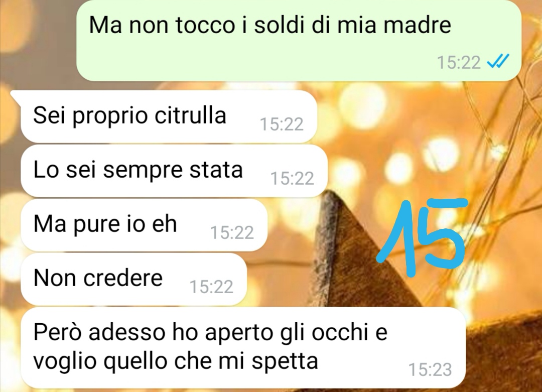Tap the 'Sei proprio citrulla' message bubble

(169, 116)
